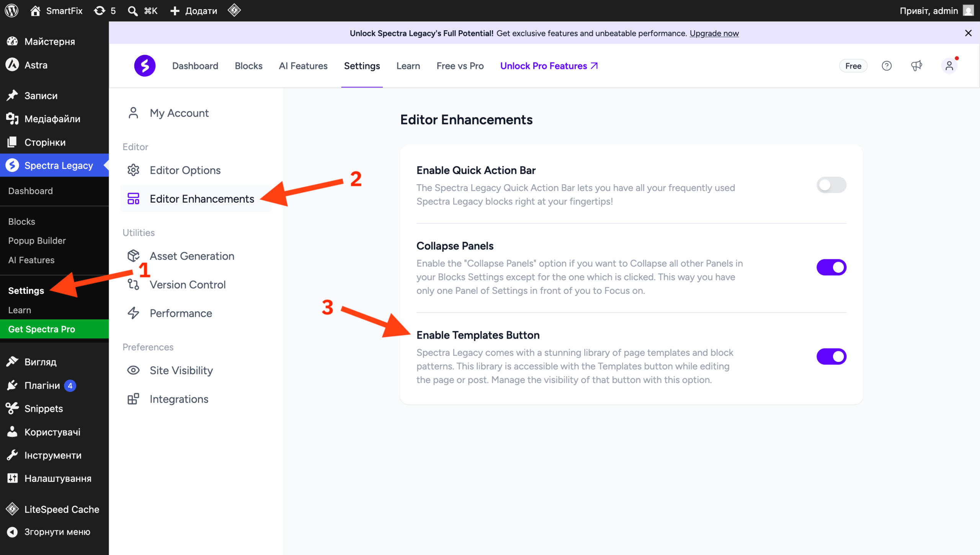Click the Performance lightning icon
This screenshot has width=980, height=555.
click(x=133, y=313)
